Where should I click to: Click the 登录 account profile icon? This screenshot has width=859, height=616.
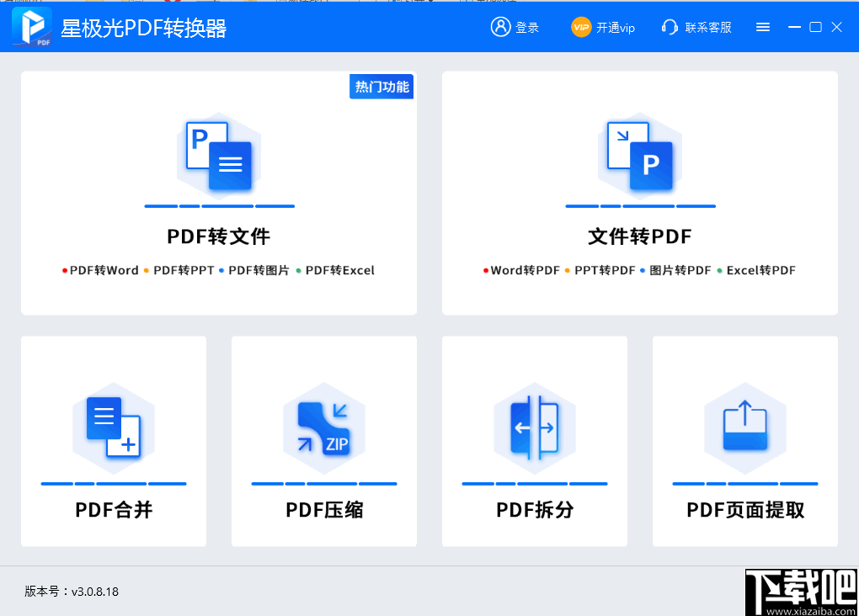click(x=498, y=26)
